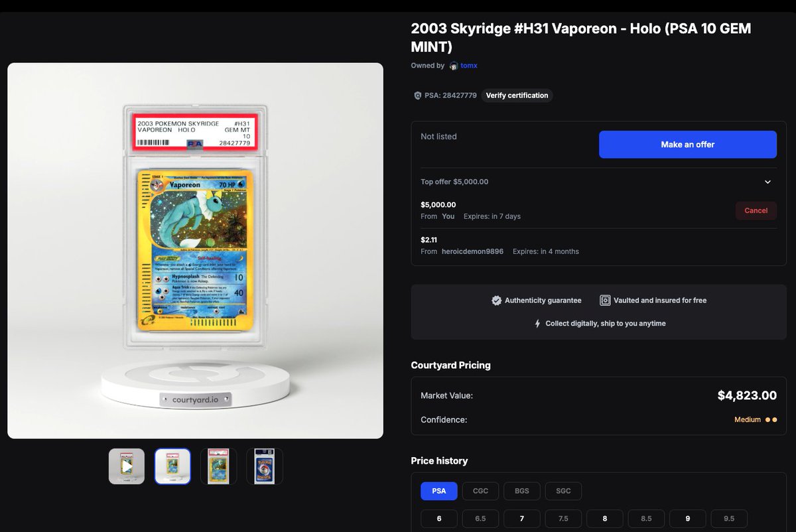Select the BGS grader tab
This screenshot has height=532, width=796.
(x=521, y=491)
